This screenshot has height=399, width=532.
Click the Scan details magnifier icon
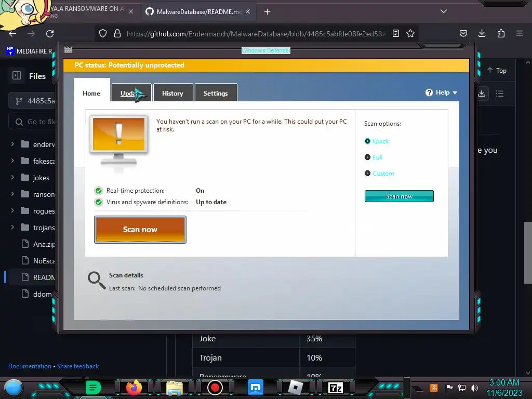click(x=97, y=280)
